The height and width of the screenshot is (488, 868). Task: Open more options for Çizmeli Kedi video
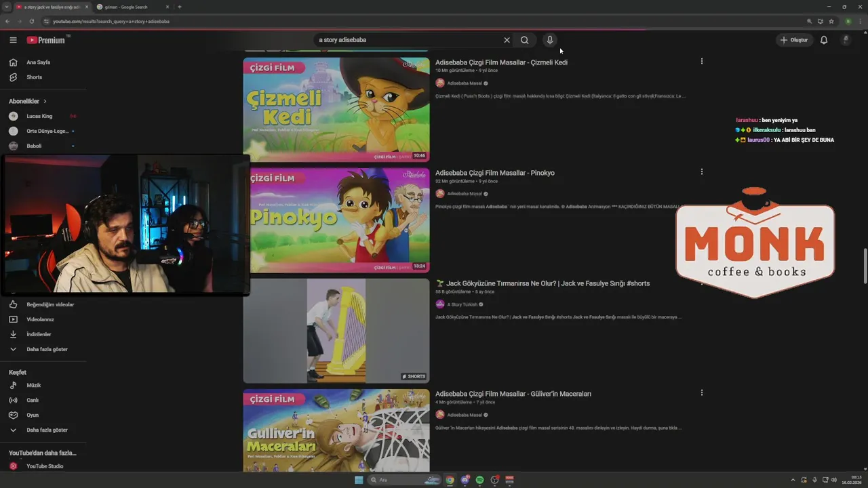(x=702, y=61)
